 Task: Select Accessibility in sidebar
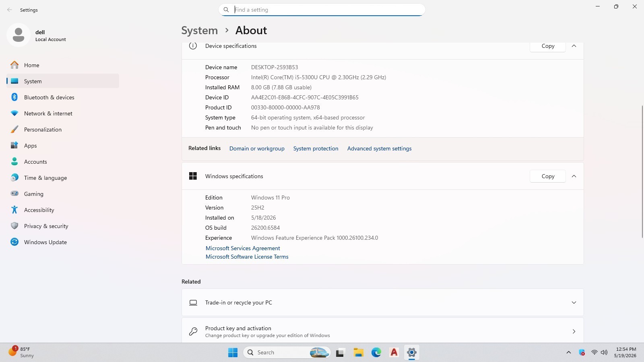63,210
